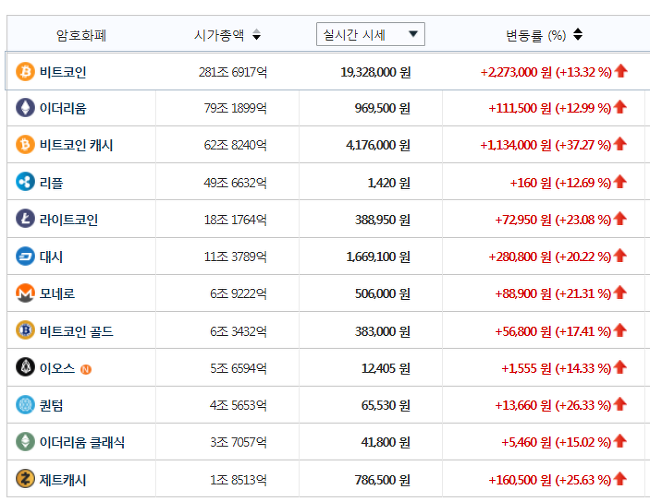
Task: Click the Ethereum Classic green logo icon
Action: [x=25, y=441]
